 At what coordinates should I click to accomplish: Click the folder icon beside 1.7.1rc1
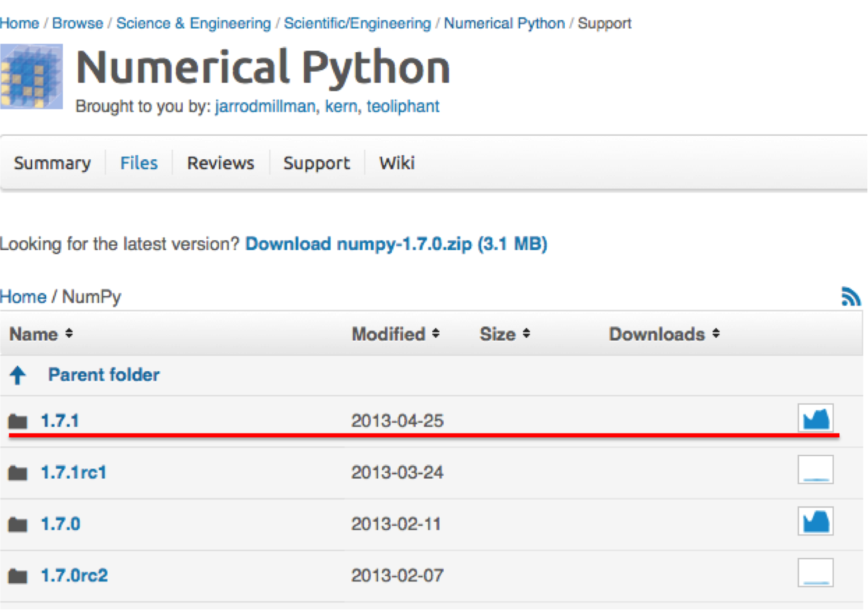point(18,473)
